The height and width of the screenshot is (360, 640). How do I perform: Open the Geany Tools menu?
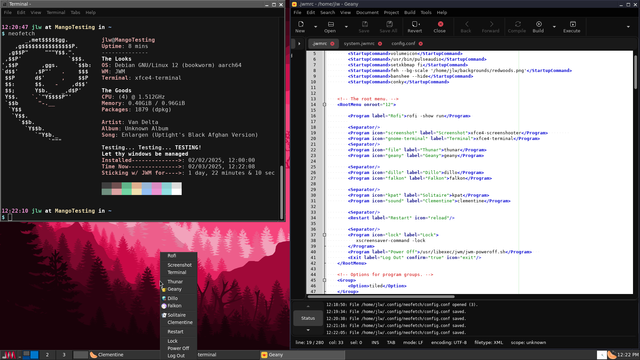426,13
